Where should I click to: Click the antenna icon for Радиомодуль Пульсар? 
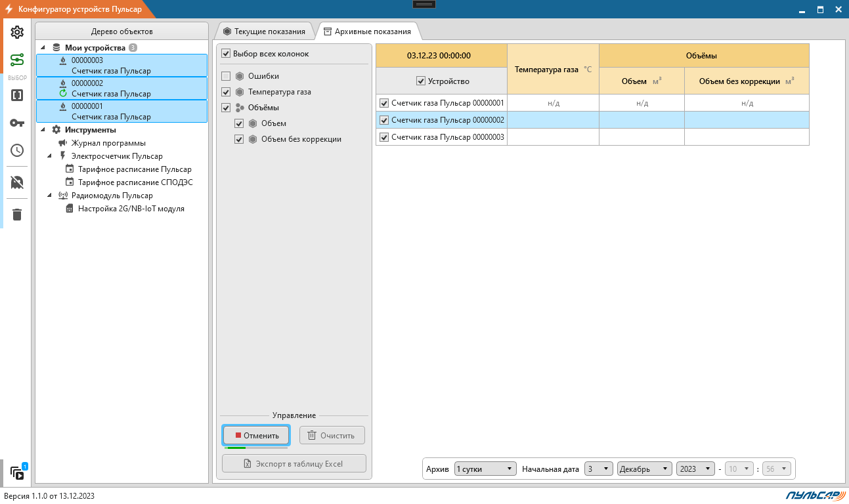[63, 196]
